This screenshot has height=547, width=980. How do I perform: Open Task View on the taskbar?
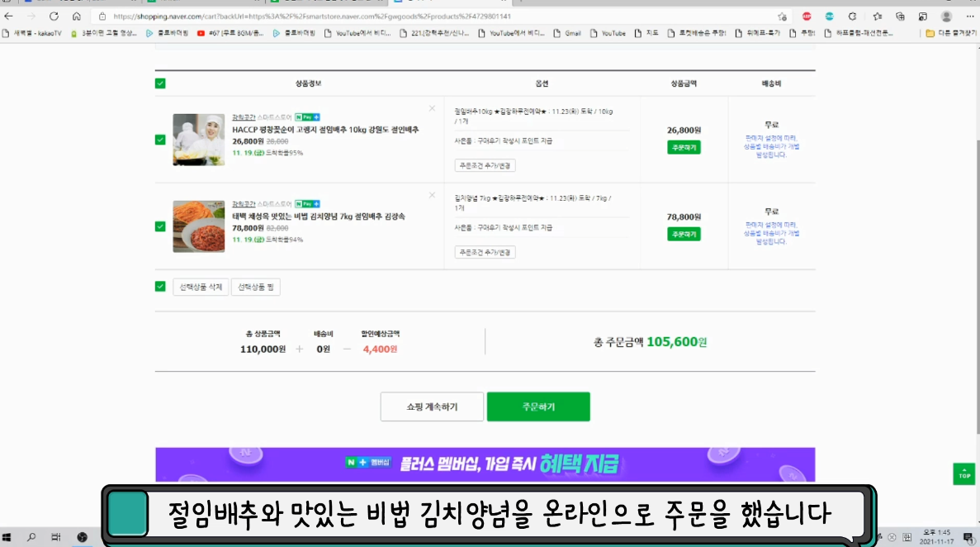[x=55, y=537]
